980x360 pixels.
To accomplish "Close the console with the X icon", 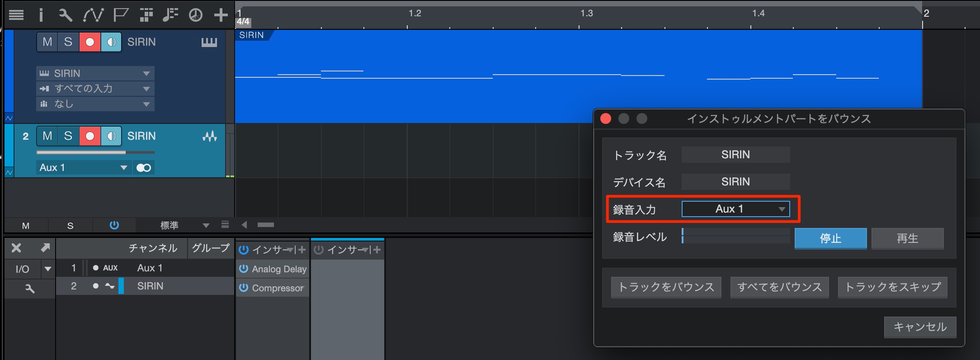I will point(16,248).
